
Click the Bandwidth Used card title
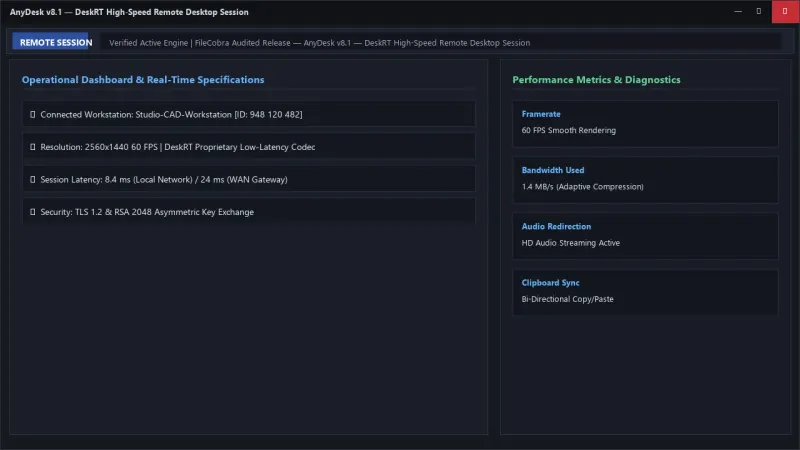(x=553, y=170)
